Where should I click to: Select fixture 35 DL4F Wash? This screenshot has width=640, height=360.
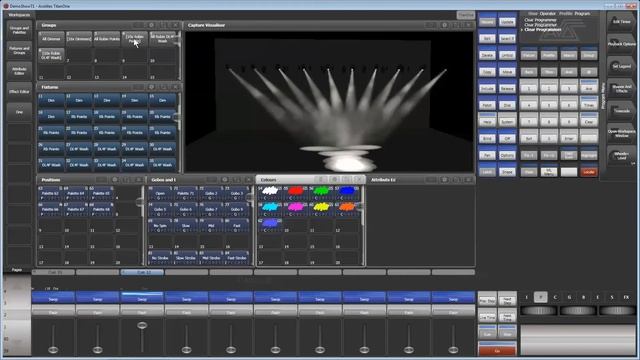tap(162, 164)
